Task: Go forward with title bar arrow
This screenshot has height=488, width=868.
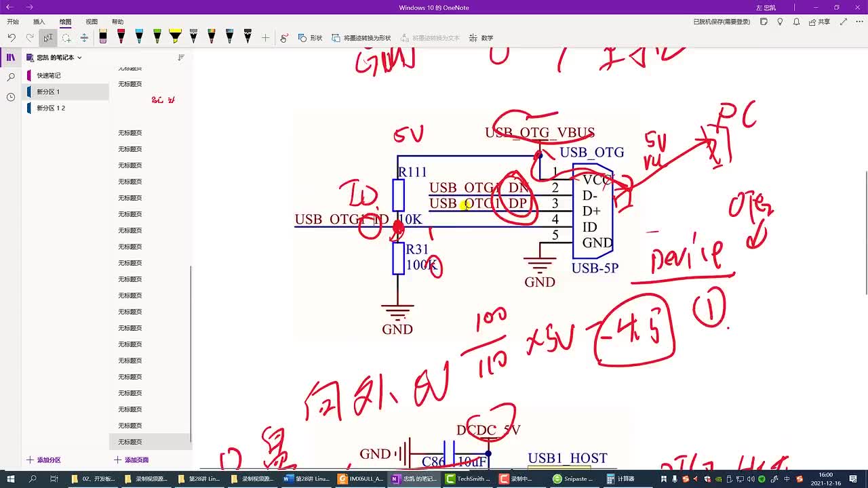Action: 29,7
